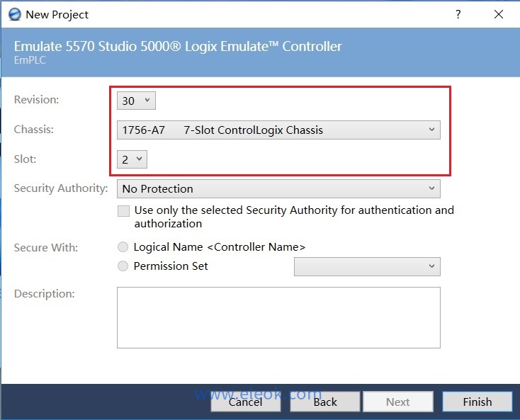Screen dimensions: 520x420
Task: Open the Slot dropdown showing 2
Action: click(132, 159)
